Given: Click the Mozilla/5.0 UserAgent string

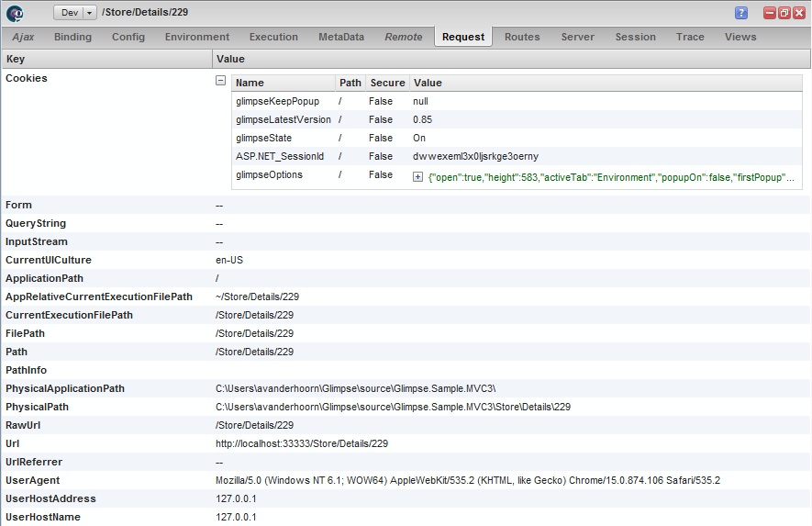Looking at the screenshot, I should (468, 480).
